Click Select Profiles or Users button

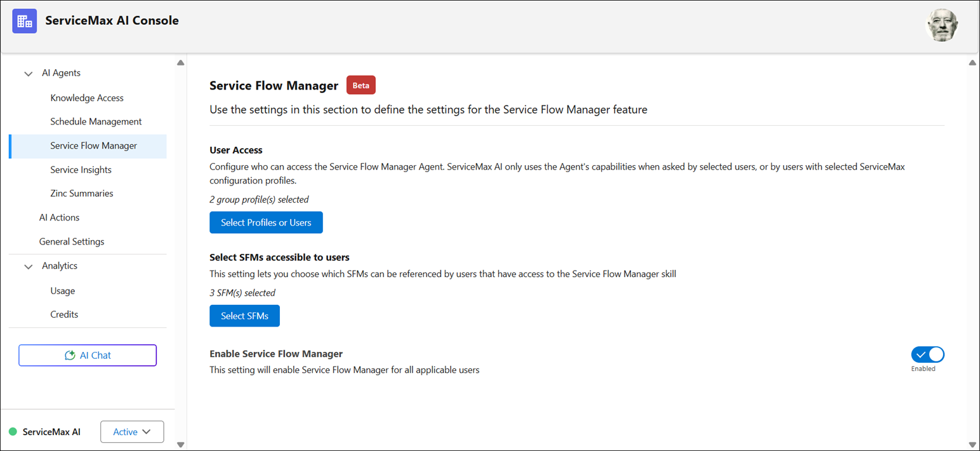click(x=266, y=222)
